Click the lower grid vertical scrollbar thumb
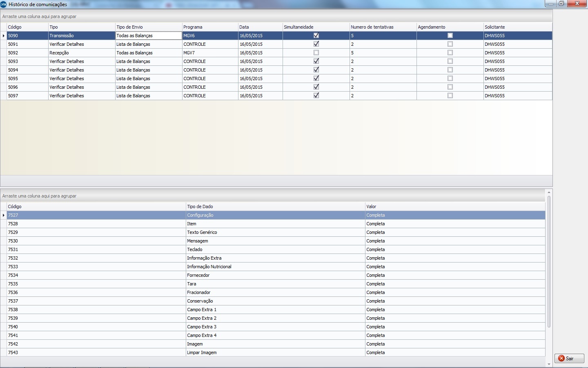 (x=549, y=262)
